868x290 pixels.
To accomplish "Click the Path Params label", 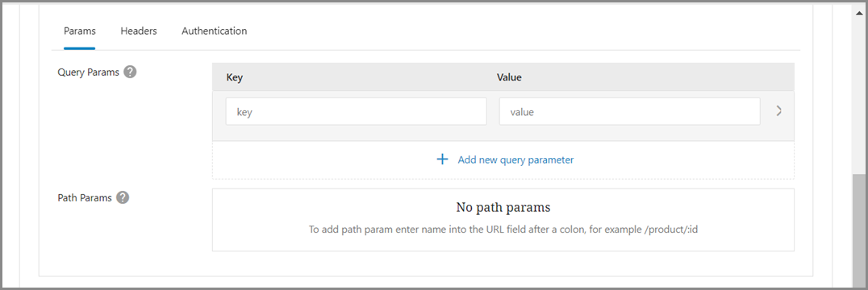I will click(85, 197).
